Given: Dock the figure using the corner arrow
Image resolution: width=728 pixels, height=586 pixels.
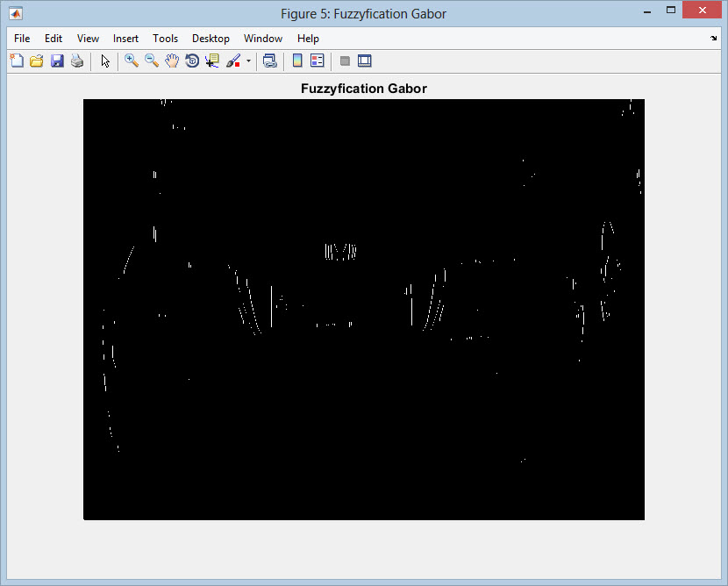Looking at the screenshot, I should 713,38.
